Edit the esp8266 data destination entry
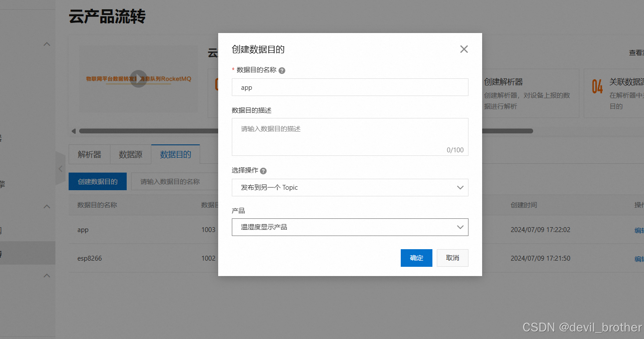This screenshot has height=339, width=644. point(638,259)
